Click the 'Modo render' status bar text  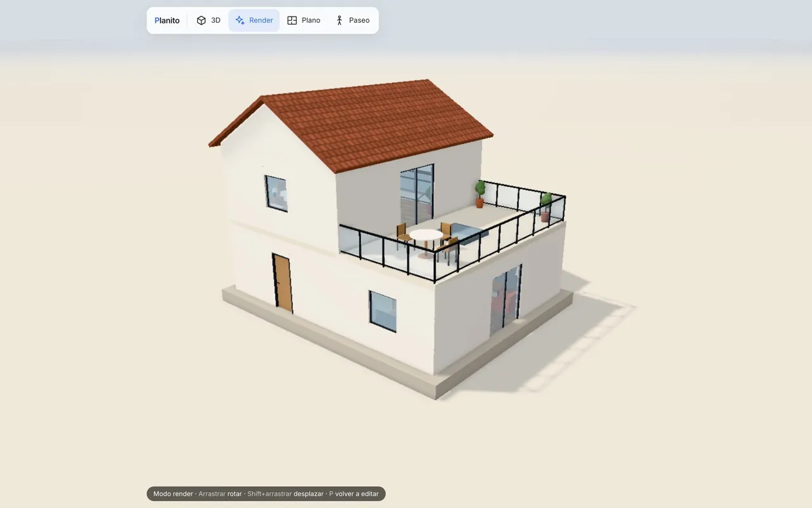coord(173,494)
